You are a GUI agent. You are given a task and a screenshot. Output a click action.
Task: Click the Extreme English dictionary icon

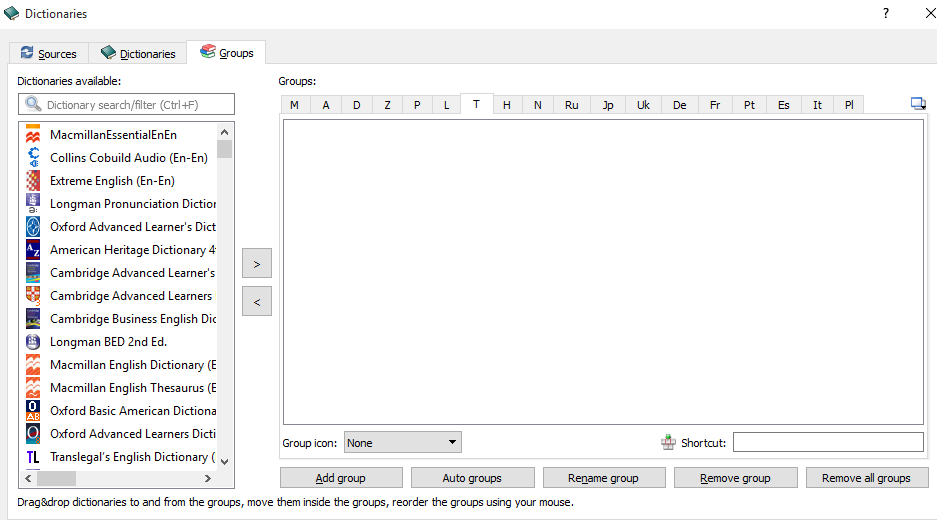click(33, 181)
